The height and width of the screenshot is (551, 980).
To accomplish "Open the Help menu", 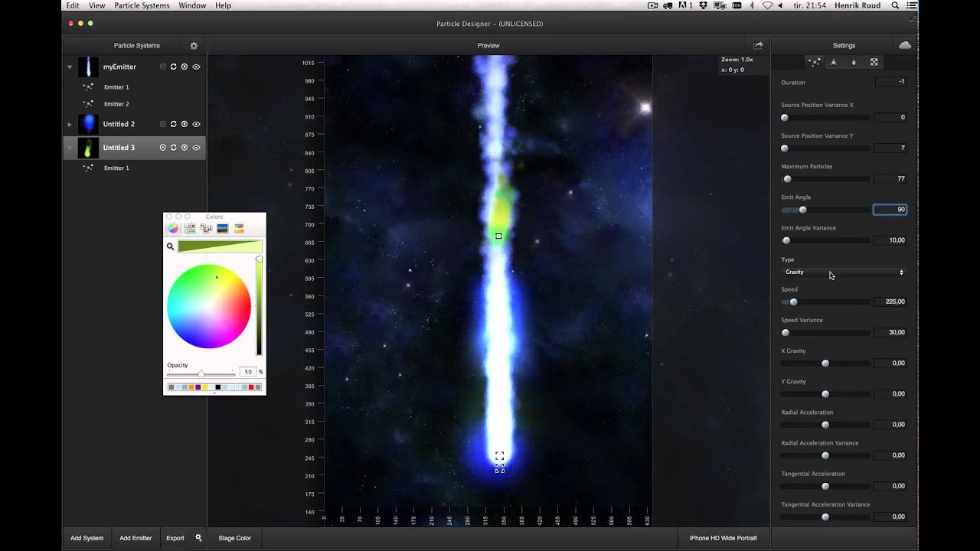I will [223, 5].
